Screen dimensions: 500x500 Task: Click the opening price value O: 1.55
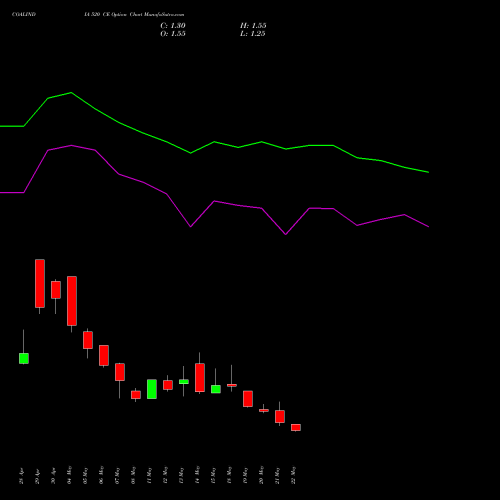[x=173, y=34]
